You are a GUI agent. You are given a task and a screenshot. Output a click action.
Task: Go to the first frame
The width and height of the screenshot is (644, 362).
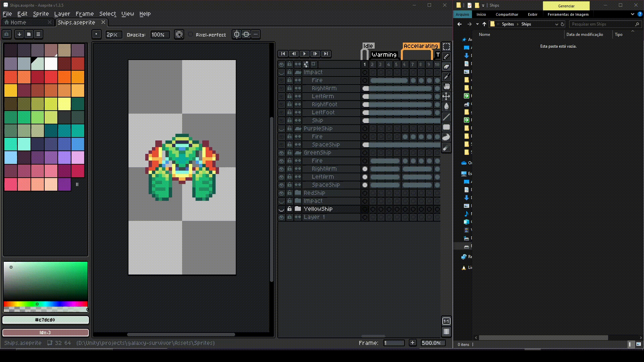tap(283, 54)
